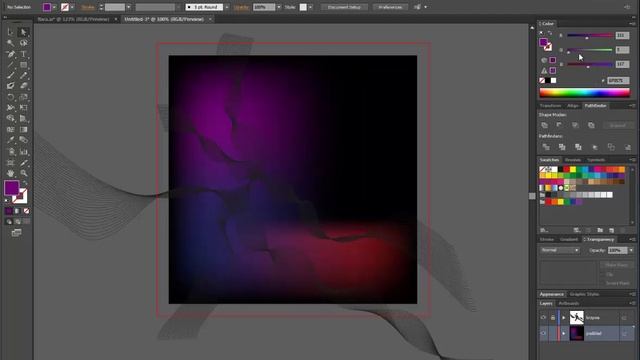Select the Paintbrush tool
Image resolution: width=640 pixels, height=360 pixels.
pyautogui.click(x=11, y=75)
